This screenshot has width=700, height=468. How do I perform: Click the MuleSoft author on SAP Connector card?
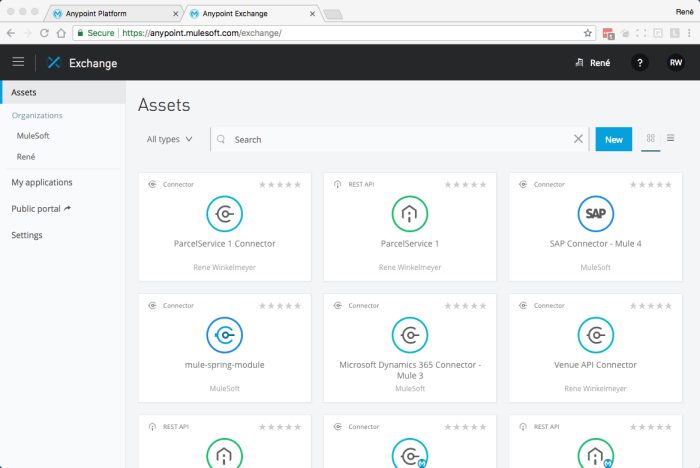click(596, 267)
